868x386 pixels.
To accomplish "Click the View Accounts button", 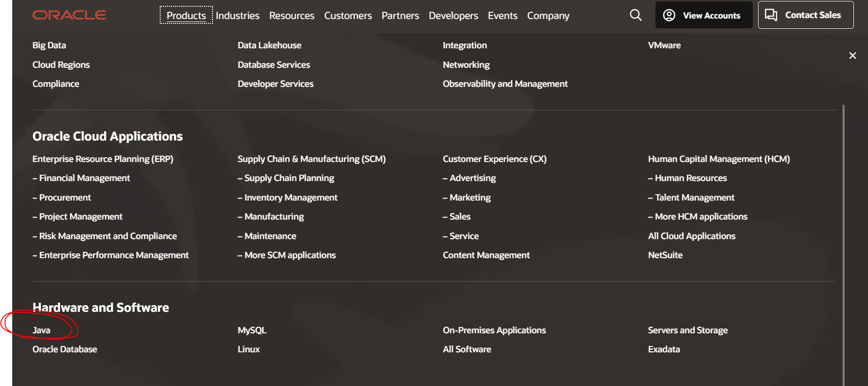I will point(703,15).
